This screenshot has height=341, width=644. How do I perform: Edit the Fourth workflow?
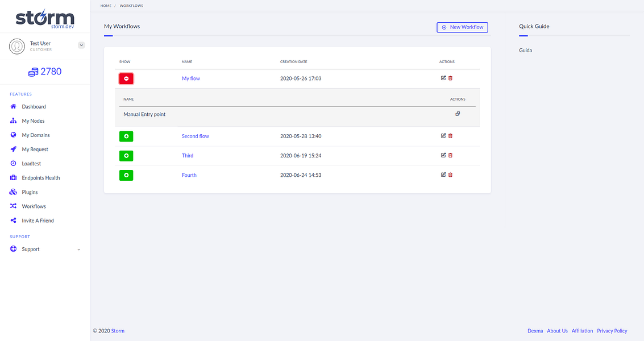click(x=443, y=174)
